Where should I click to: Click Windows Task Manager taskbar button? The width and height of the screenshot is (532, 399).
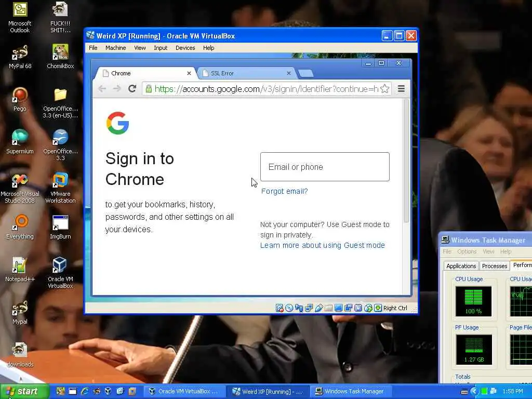351,392
